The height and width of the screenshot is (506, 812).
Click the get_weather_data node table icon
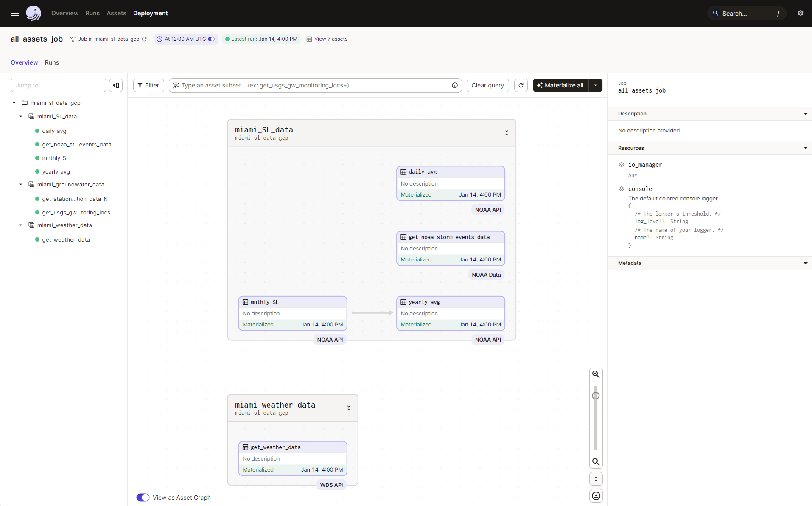245,447
